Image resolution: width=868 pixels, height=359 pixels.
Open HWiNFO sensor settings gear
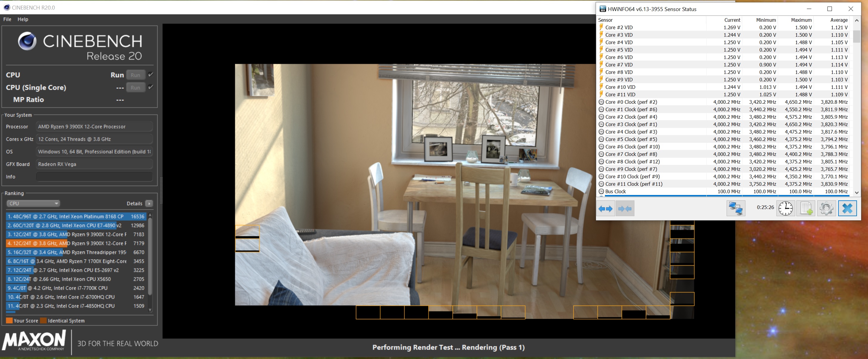(x=826, y=208)
